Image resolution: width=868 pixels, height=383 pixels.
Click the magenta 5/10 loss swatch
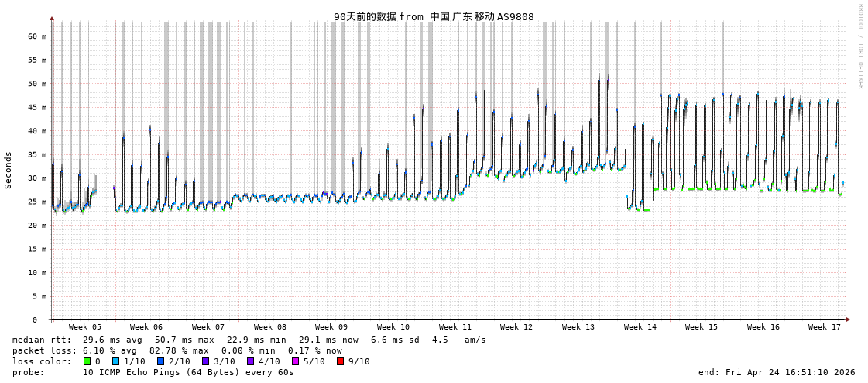295,361
